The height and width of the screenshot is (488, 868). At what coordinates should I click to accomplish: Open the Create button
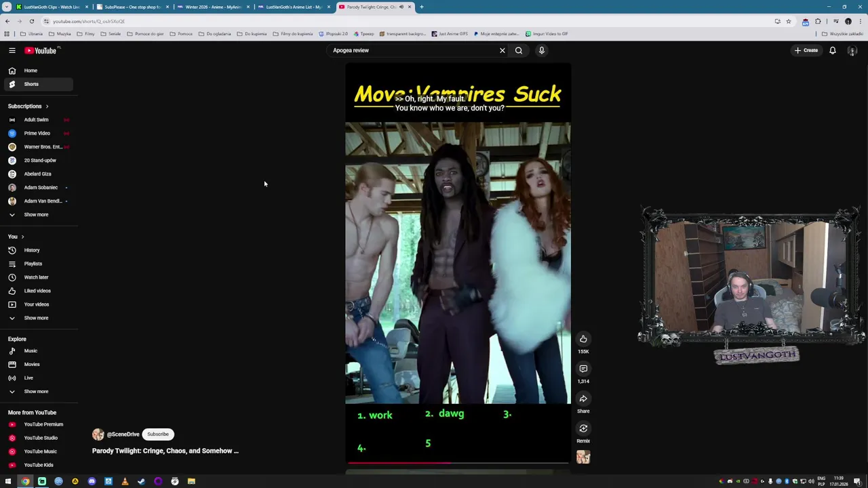coord(807,50)
